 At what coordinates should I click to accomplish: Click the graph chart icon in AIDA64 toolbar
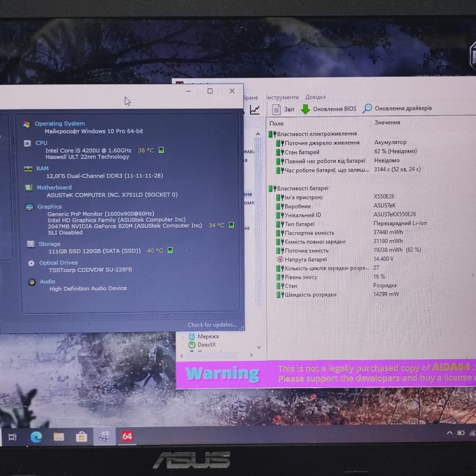click(255, 109)
